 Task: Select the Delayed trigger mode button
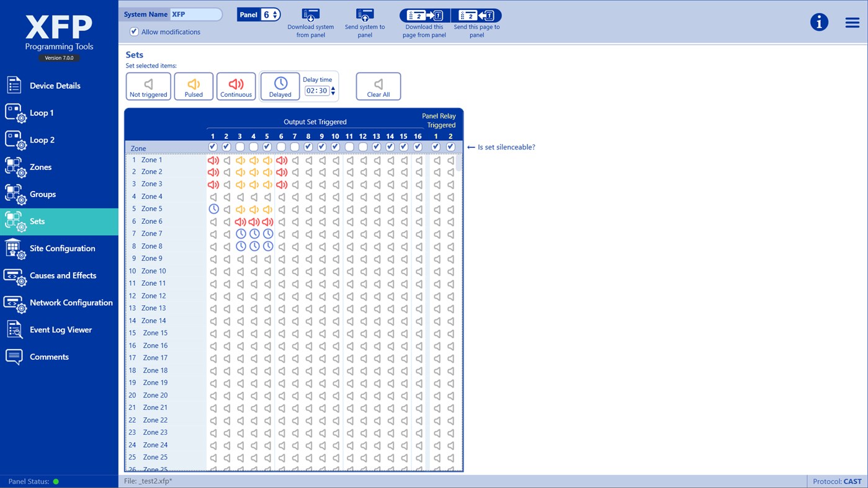click(279, 86)
